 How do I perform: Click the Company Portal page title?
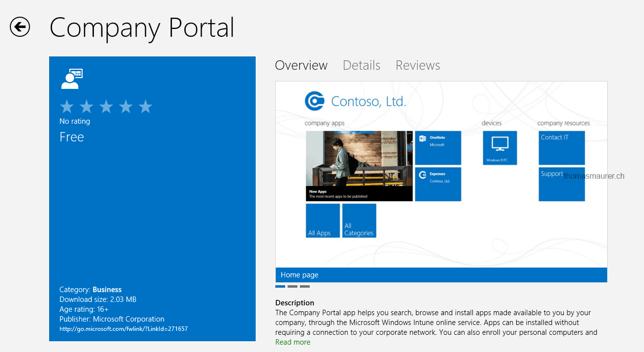[142, 27]
